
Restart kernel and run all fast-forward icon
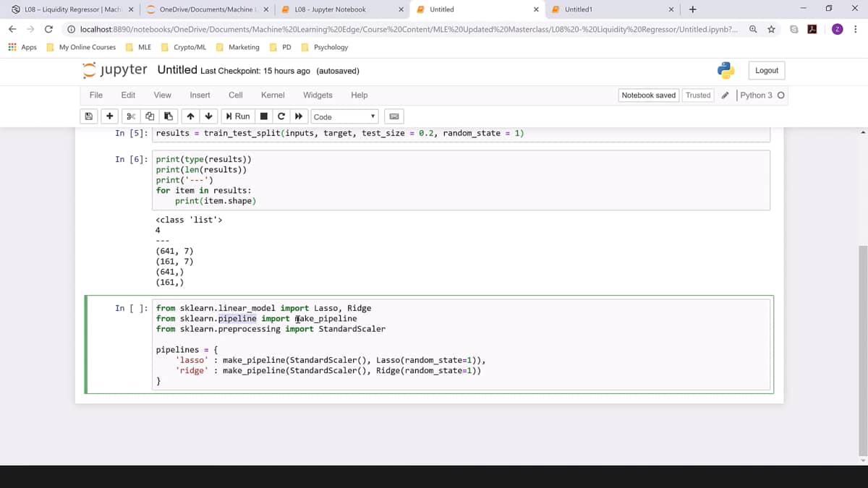point(298,116)
